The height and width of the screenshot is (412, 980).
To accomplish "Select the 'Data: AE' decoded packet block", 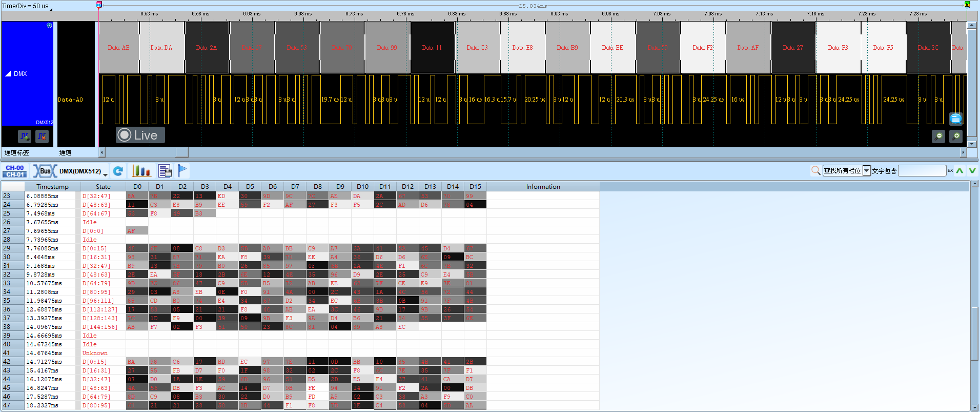I will [x=119, y=47].
